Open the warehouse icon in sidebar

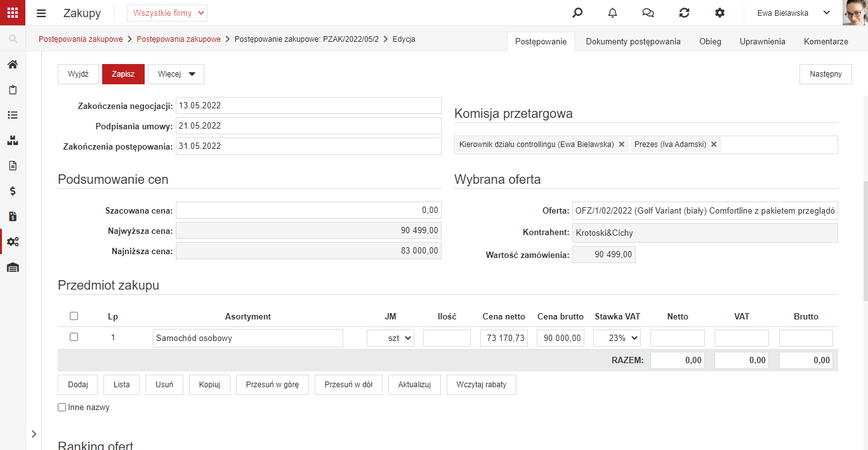(13, 267)
